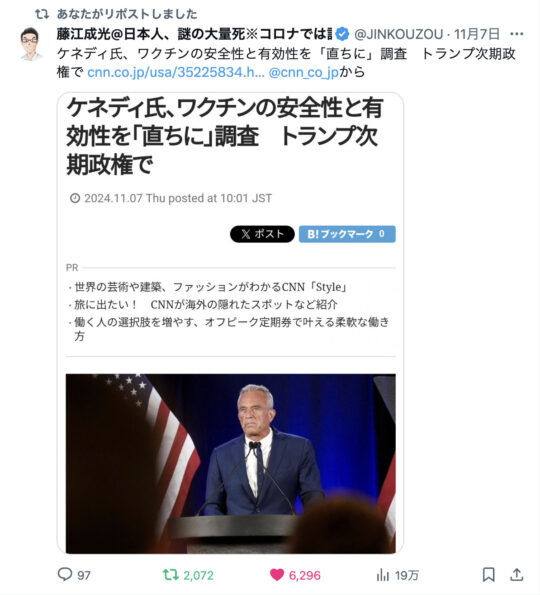Screen dimensions: 540x595
Task: Open the three-dot more options menu
Action: (516, 34)
